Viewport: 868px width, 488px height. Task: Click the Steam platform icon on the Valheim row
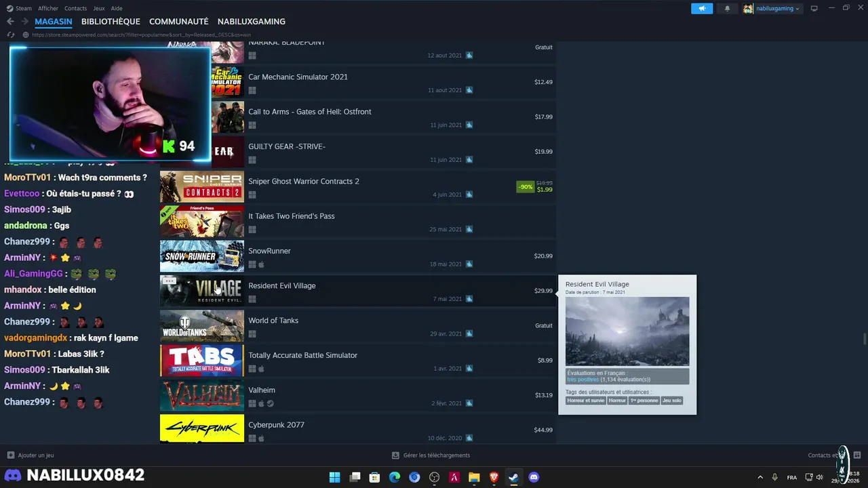pos(271,403)
